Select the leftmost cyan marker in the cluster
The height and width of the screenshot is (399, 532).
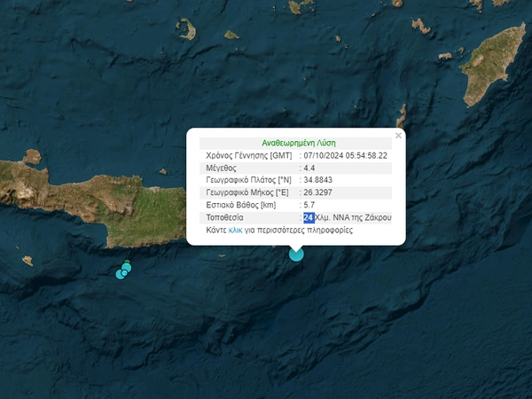point(121,274)
